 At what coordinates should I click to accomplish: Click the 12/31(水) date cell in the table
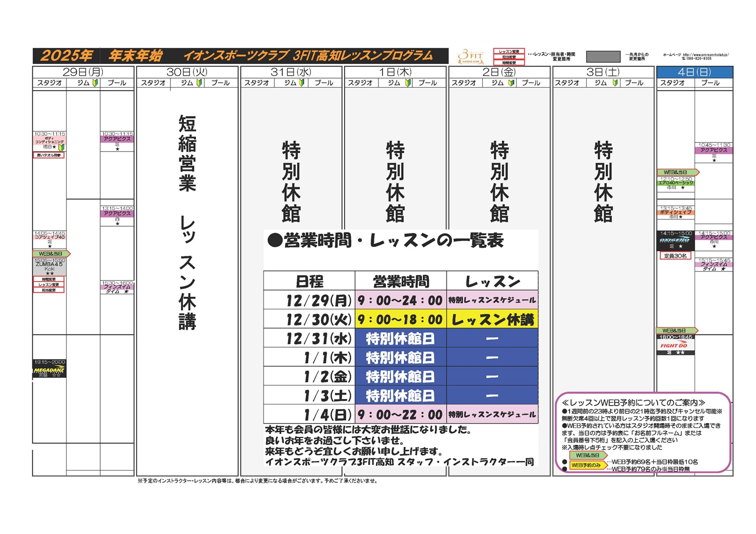tap(309, 339)
